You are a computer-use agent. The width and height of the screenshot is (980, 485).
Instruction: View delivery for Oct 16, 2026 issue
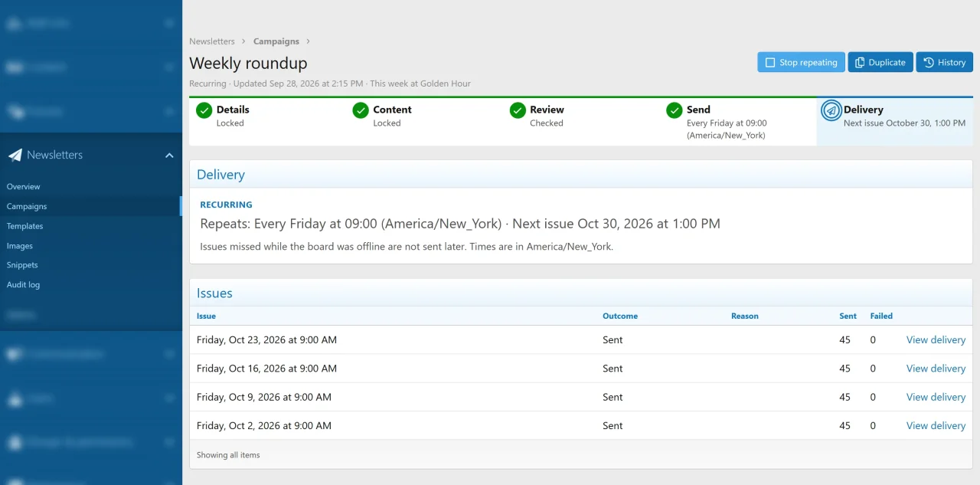pyautogui.click(x=936, y=369)
